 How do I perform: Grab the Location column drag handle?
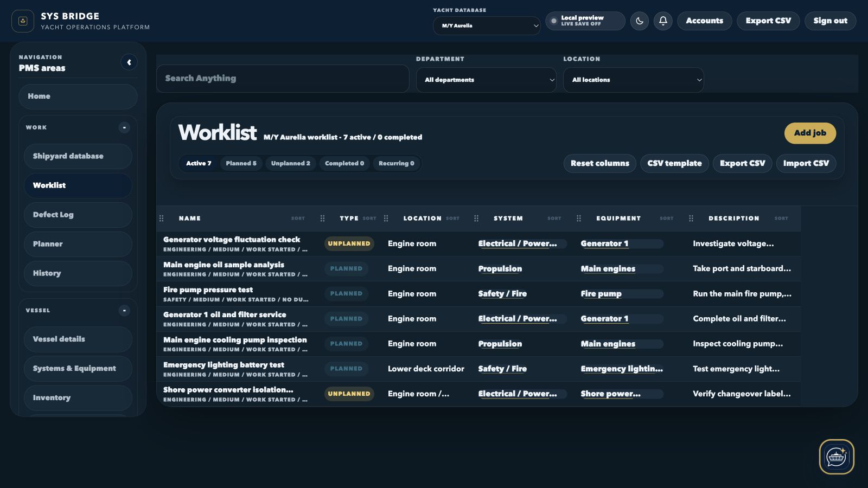(386, 219)
